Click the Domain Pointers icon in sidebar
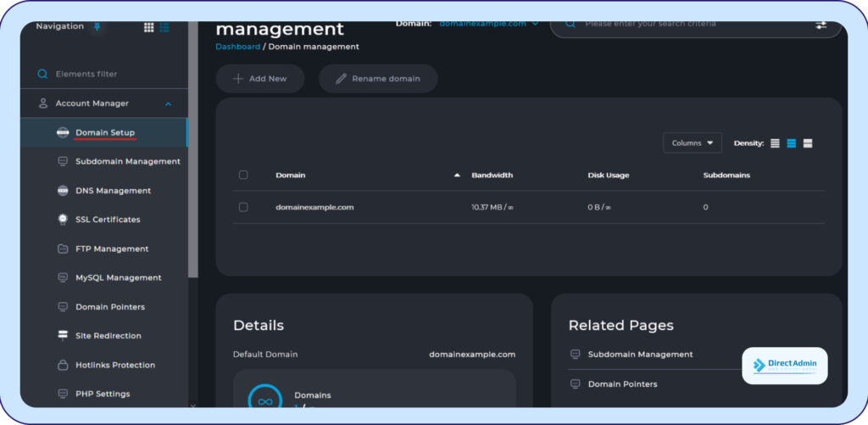 [x=63, y=306]
